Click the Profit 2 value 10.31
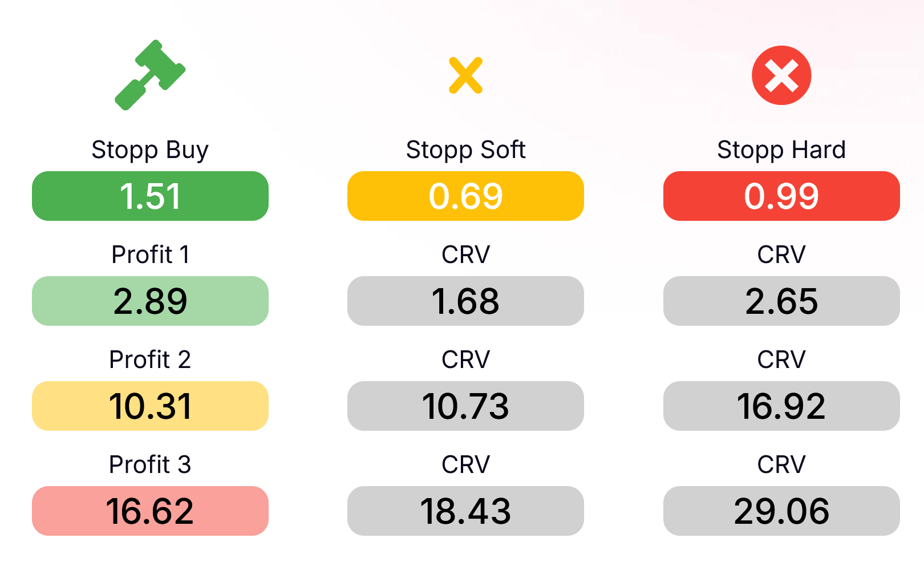924x562 pixels. pyautogui.click(x=150, y=406)
